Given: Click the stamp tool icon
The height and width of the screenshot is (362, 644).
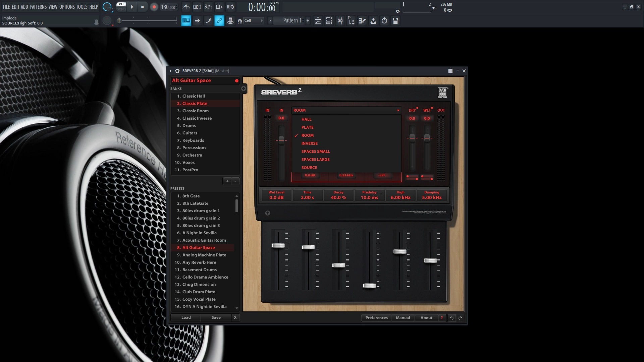Looking at the screenshot, I should point(230,21).
